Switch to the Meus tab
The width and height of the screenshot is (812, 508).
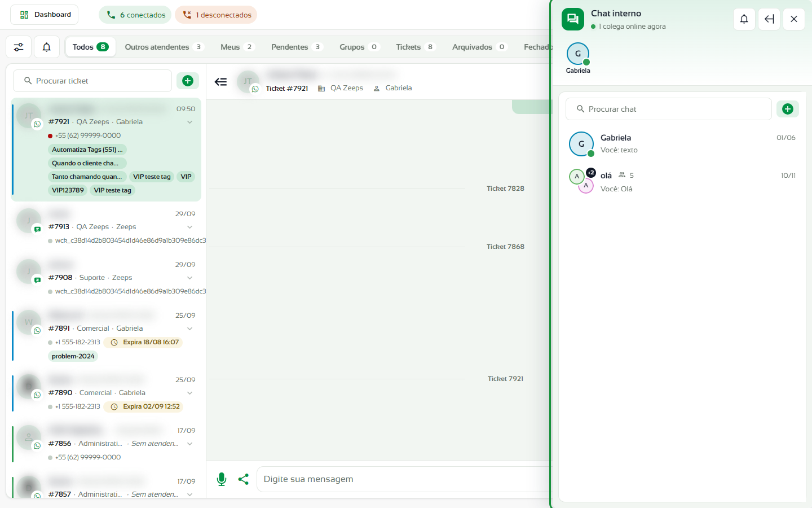click(x=237, y=47)
